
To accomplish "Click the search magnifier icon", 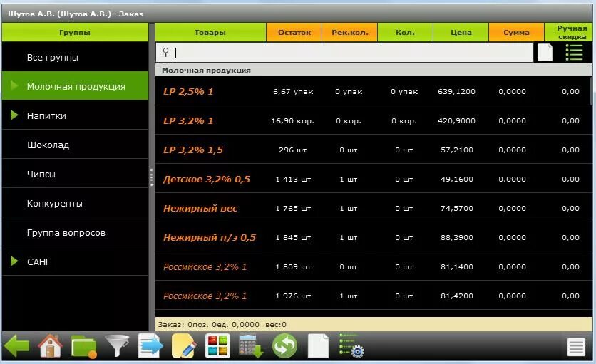I will click(165, 52).
